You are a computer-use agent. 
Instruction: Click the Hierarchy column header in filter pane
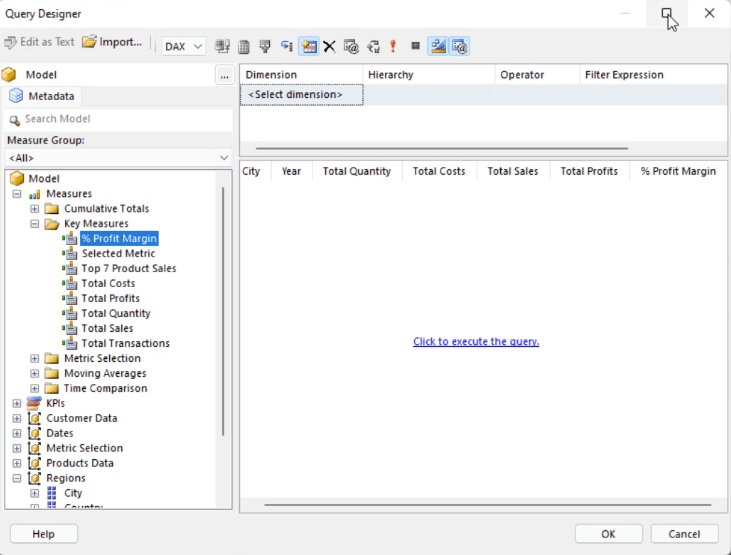[x=428, y=75]
